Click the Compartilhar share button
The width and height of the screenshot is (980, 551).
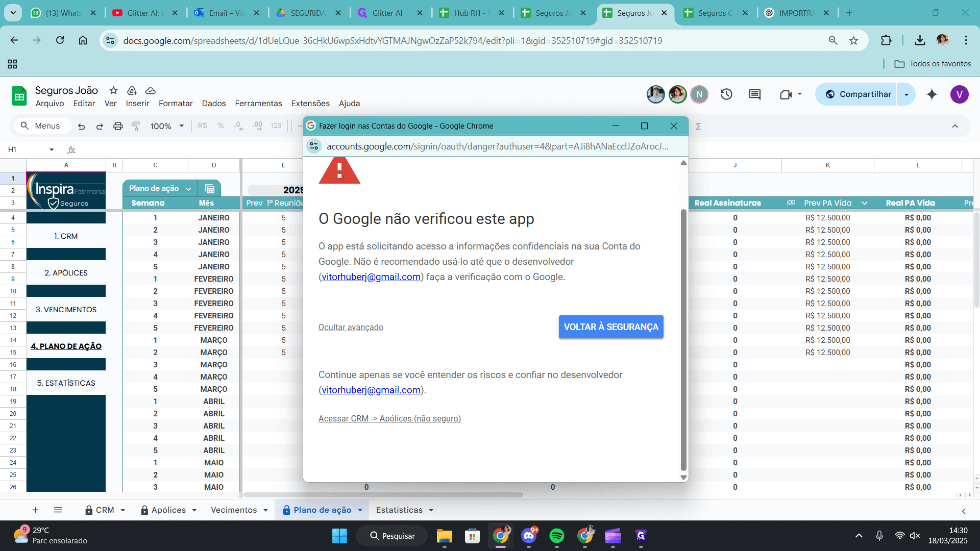pos(858,94)
